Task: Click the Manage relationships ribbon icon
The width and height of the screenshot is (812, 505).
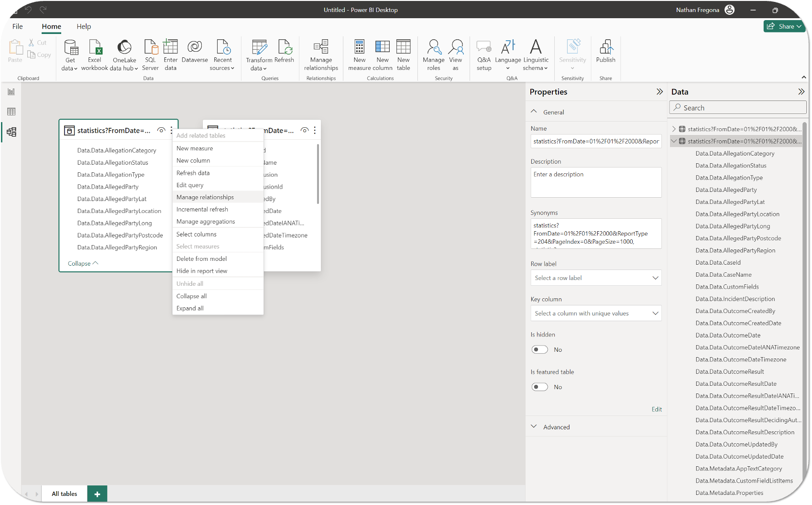Action: [x=321, y=47]
